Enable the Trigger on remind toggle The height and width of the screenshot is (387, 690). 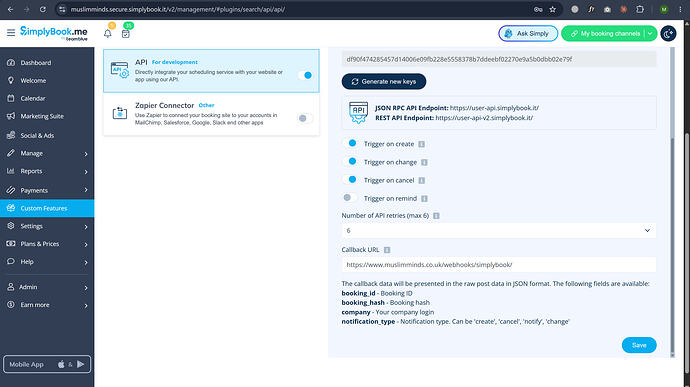click(x=350, y=198)
